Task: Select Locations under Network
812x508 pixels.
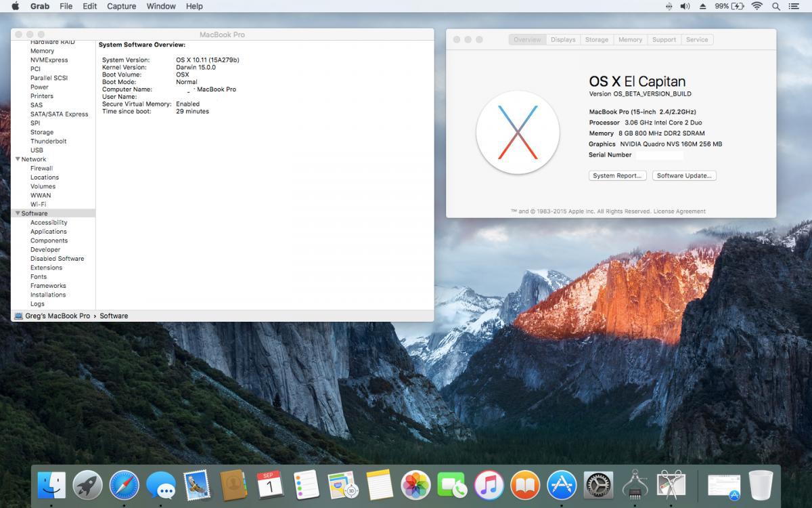Action: point(45,177)
